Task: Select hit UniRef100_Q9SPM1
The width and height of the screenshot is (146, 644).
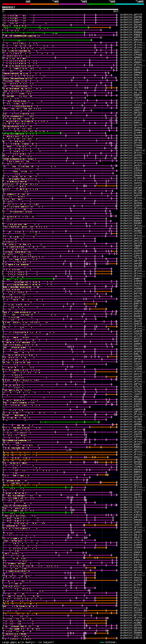Action: (131, 156)
